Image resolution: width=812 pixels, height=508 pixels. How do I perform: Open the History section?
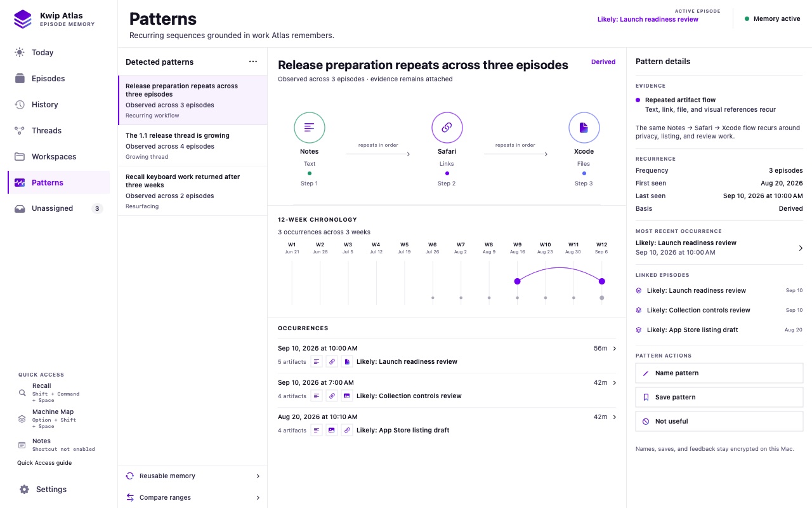coord(58,105)
